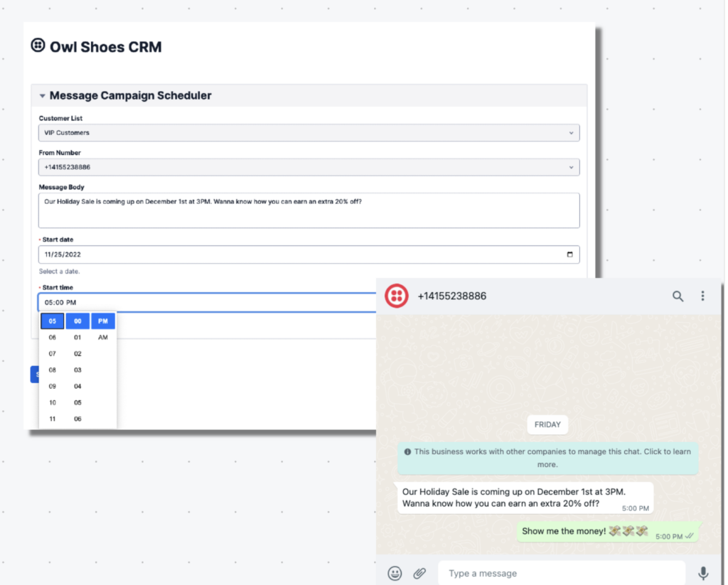The height and width of the screenshot is (585, 728).
Task: Open the search icon in the chat header
Action: (x=678, y=296)
